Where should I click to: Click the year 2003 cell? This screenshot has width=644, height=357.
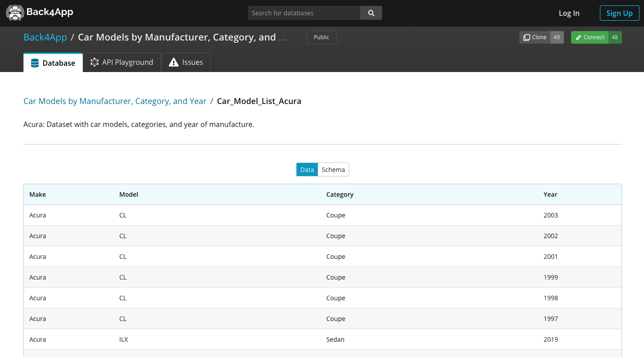click(551, 215)
